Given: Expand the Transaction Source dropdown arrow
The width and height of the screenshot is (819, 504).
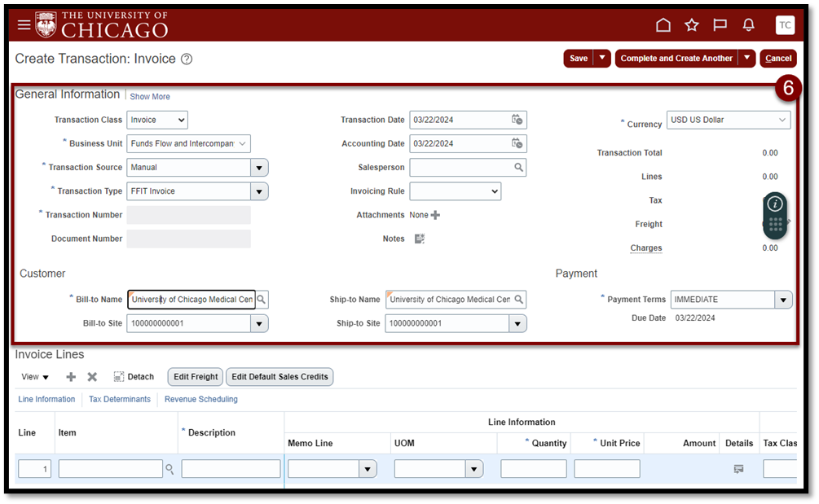Looking at the screenshot, I should pos(259,168).
